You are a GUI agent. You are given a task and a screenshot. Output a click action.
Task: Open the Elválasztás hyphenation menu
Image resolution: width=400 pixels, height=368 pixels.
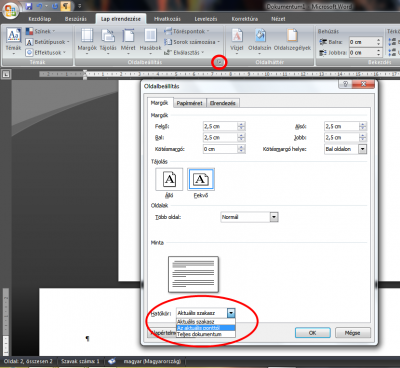tap(184, 52)
